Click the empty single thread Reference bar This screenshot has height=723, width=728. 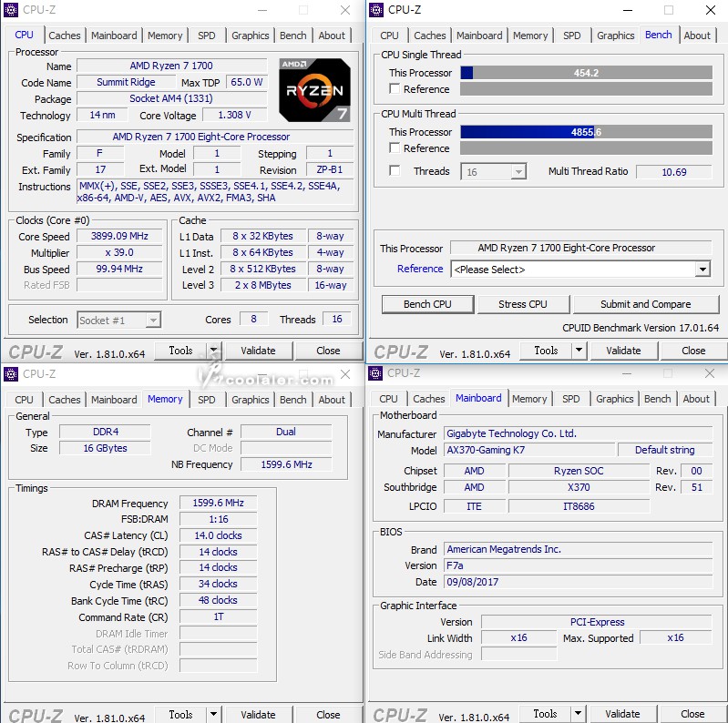click(587, 88)
